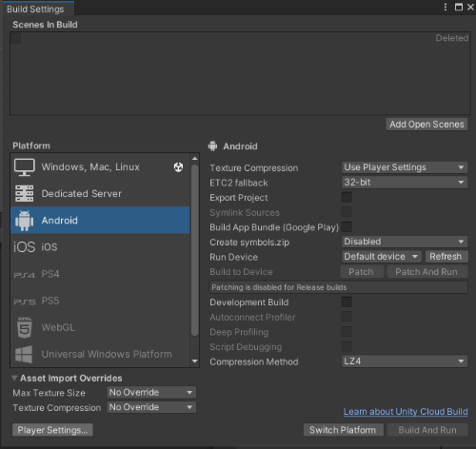Toggle the Autoconnect Profiler checkbox
The height and width of the screenshot is (449, 476).
click(347, 317)
